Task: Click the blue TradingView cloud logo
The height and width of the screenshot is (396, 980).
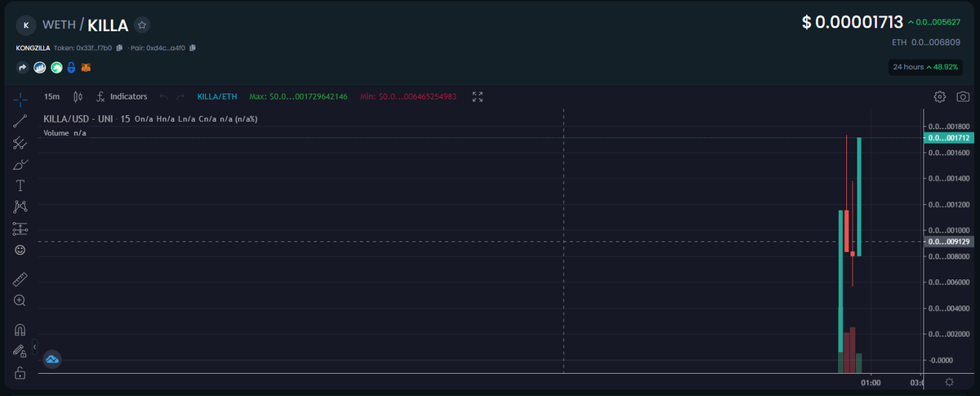Action: coord(52,359)
